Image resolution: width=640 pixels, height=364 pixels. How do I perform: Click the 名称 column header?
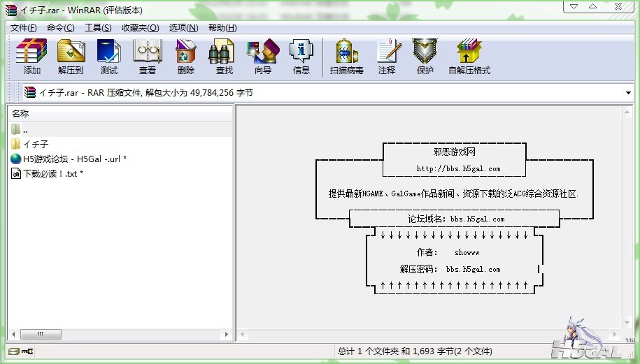pos(21,113)
